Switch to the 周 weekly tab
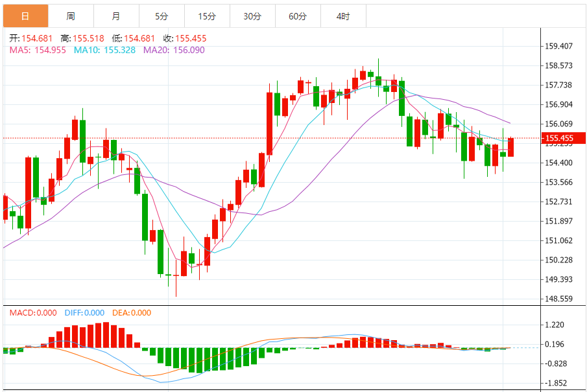Image resolution: width=587 pixels, height=392 pixels. click(71, 16)
